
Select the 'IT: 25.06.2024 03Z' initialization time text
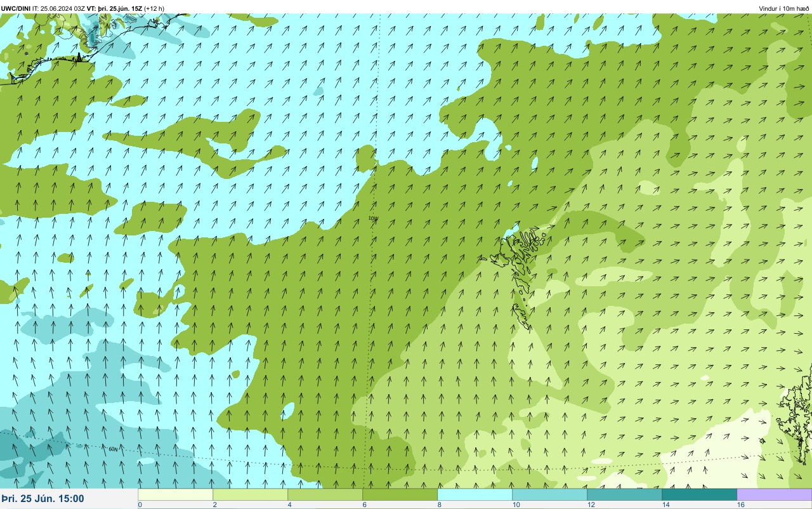tap(58, 8)
